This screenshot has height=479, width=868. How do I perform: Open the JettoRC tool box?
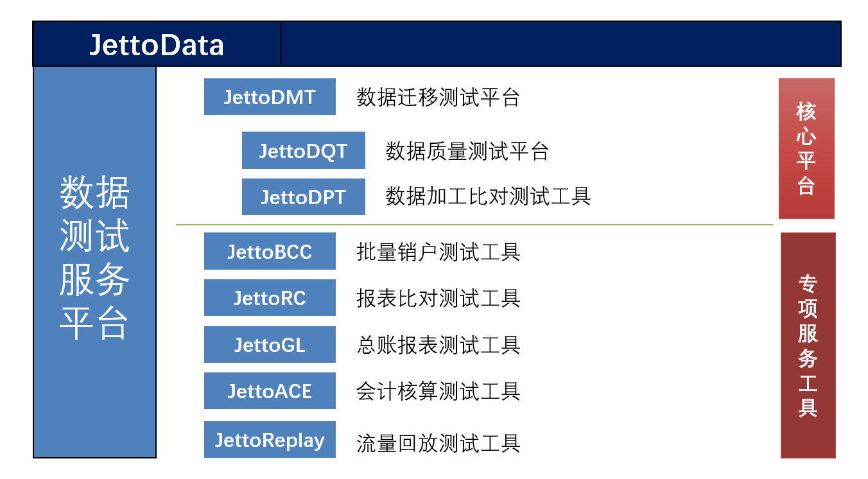pyautogui.click(x=270, y=298)
